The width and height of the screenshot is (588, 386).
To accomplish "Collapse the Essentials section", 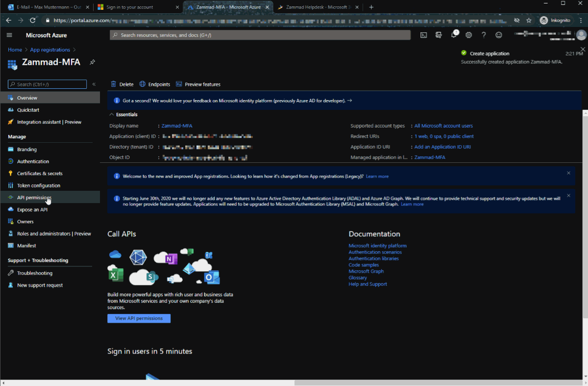I will (123, 114).
